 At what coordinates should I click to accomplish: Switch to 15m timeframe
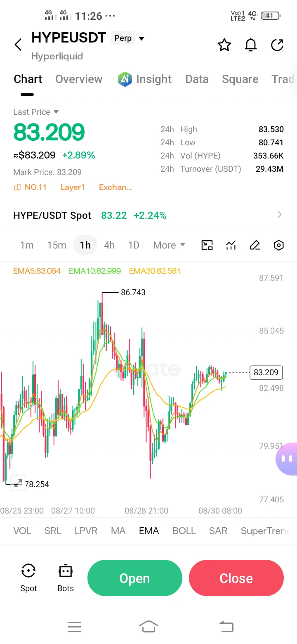(57, 245)
